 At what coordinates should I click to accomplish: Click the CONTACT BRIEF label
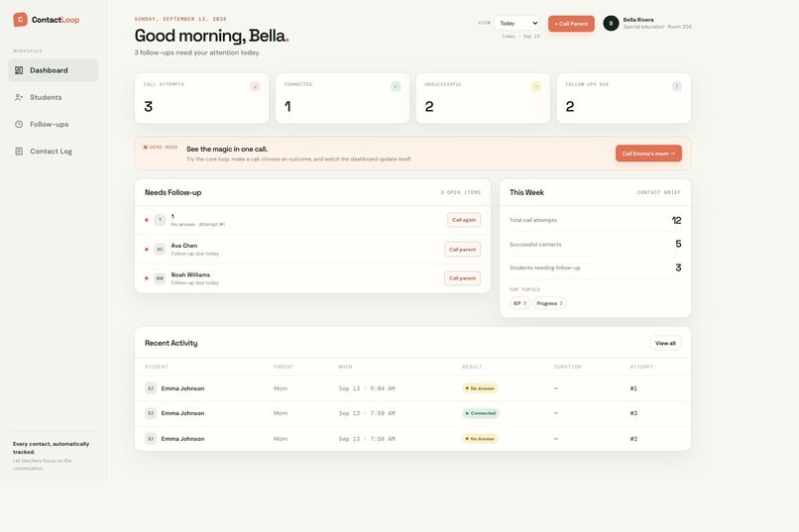659,192
